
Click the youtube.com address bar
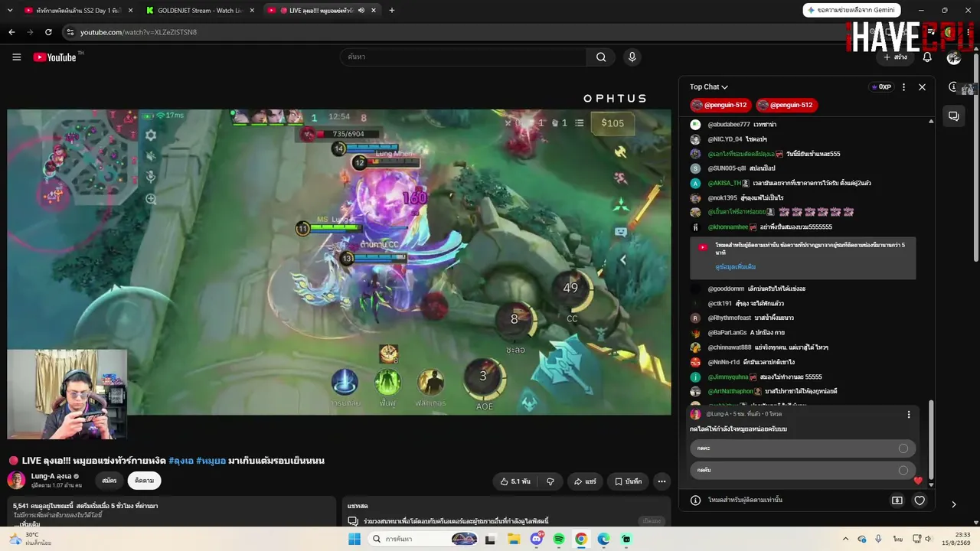pyautogui.click(x=459, y=32)
